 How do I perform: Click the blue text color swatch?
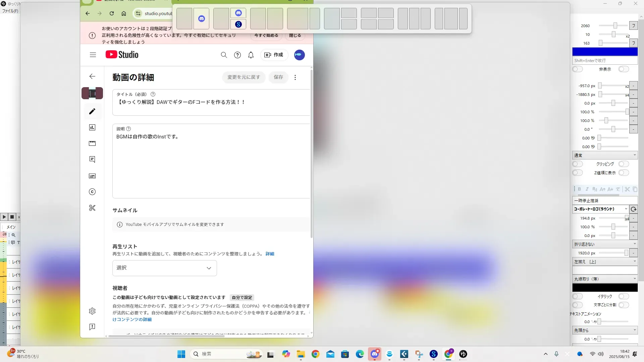coord(604,51)
